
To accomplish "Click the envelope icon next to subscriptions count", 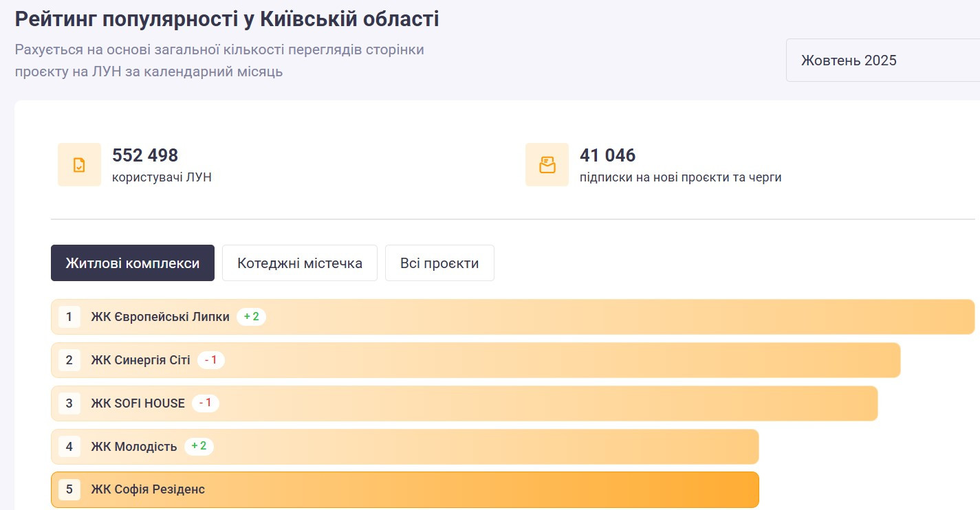I will pyautogui.click(x=547, y=164).
